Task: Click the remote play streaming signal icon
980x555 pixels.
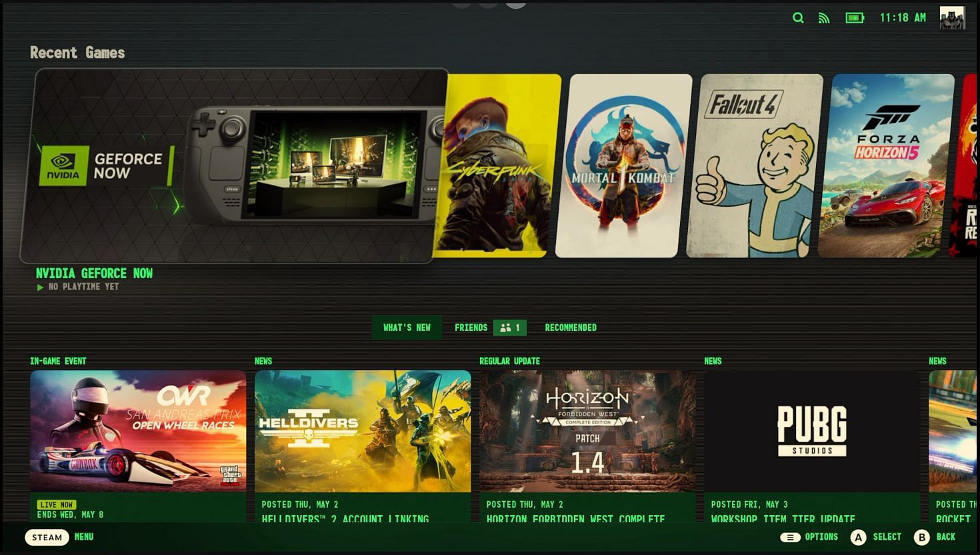Action: point(824,18)
